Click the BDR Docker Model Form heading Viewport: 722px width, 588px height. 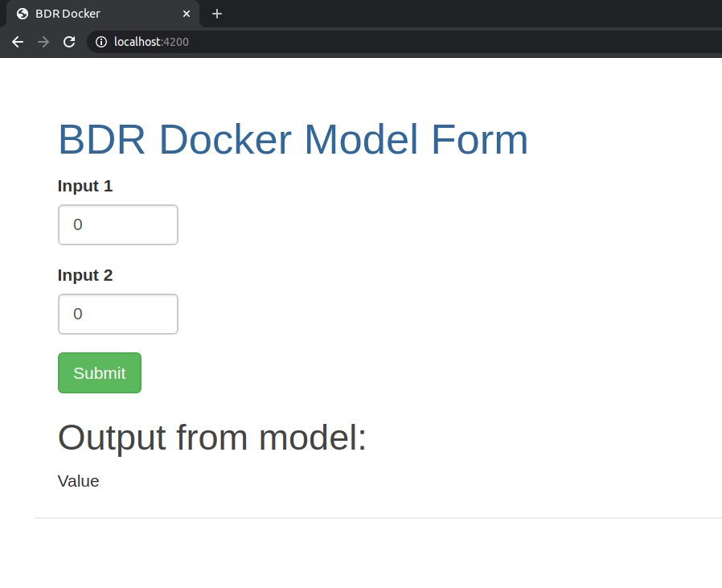pos(293,140)
